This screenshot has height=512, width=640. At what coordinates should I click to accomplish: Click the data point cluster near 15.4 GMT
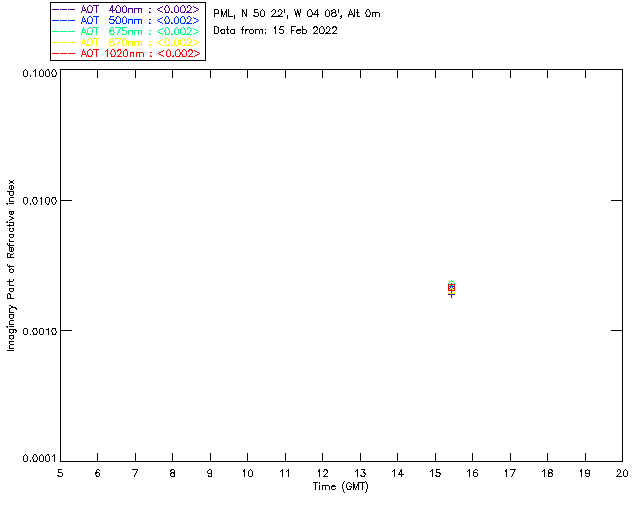[451, 289]
